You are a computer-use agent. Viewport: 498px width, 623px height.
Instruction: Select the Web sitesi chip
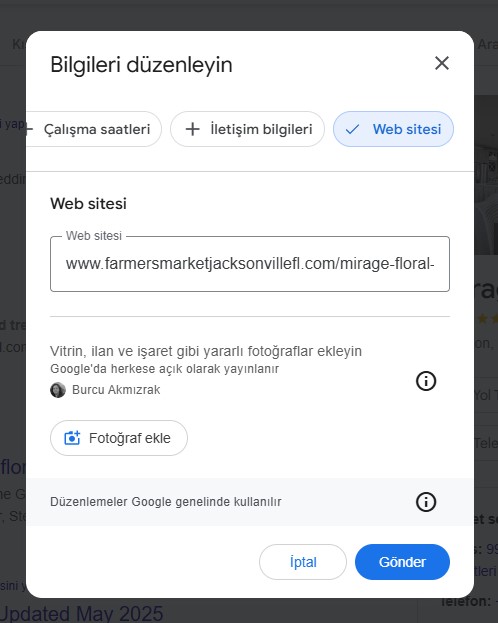pyautogui.click(x=393, y=129)
